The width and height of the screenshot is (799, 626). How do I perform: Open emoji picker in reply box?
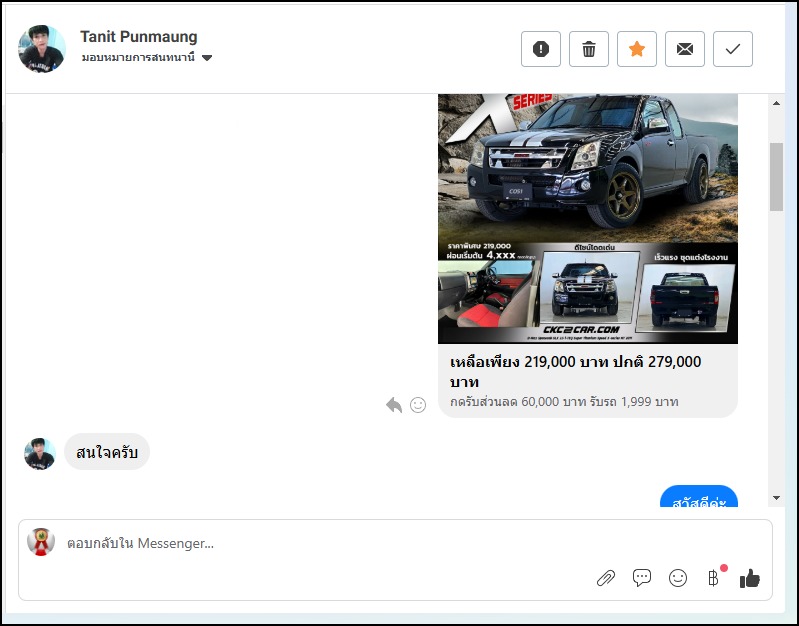pyautogui.click(x=678, y=578)
